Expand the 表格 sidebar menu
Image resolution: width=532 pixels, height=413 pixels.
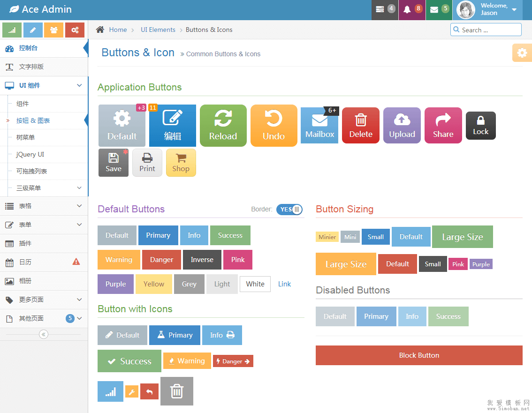coord(44,206)
